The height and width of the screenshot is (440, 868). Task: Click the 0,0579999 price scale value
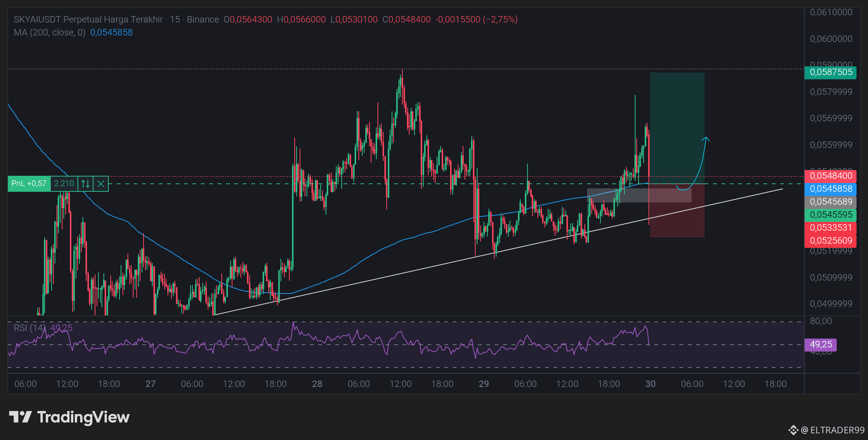point(831,92)
